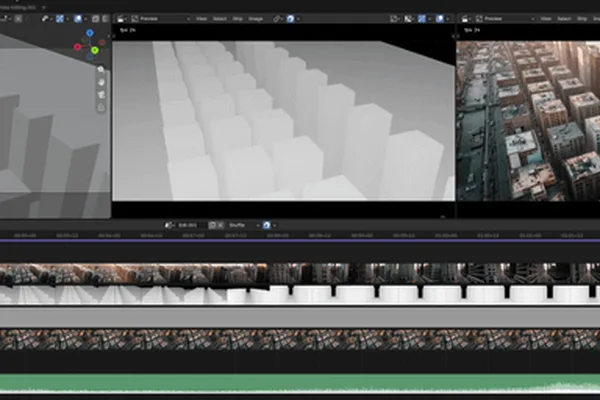Image resolution: width=600 pixels, height=400 pixels.
Task: Click the blue Z axis on the navigation gizmo
Action: point(90,33)
